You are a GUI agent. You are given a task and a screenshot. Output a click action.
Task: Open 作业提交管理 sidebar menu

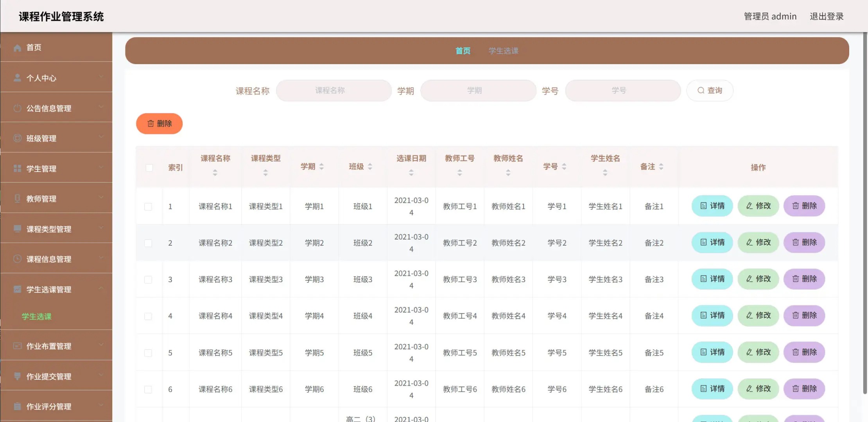56,376
